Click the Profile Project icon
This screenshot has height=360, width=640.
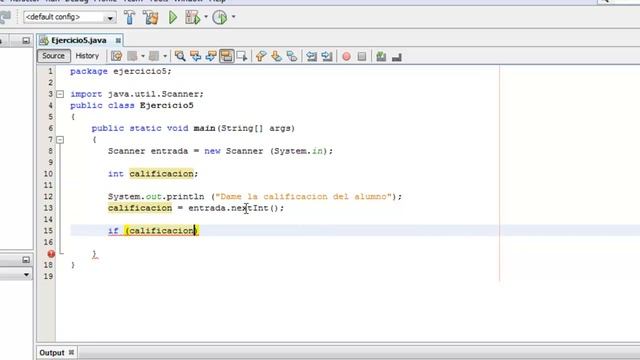220,17
